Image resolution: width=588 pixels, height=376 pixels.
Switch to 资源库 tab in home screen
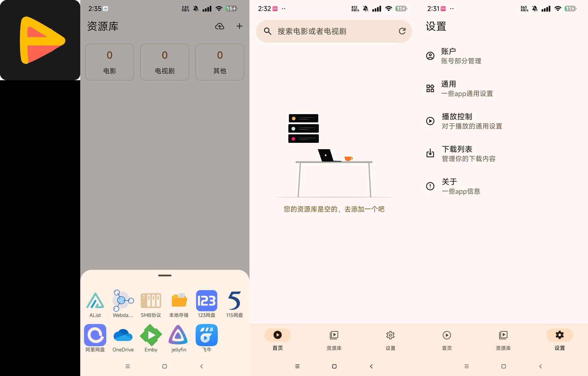click(x=334, y=340)
